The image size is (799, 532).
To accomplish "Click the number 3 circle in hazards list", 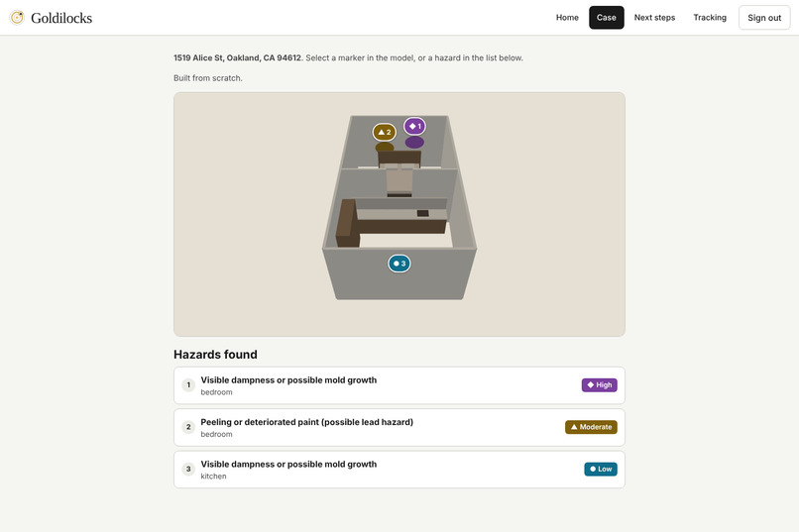I will click(x=188, y=469).
